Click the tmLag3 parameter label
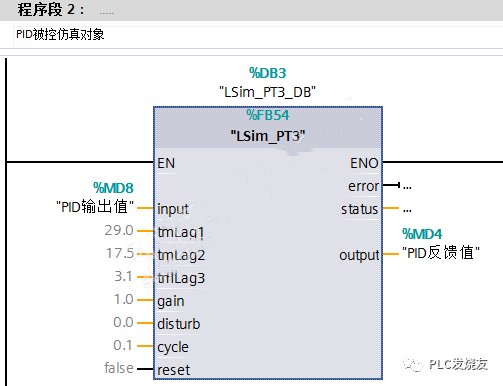This screenshot has width=503, height=386. click(x=181, y=278)
